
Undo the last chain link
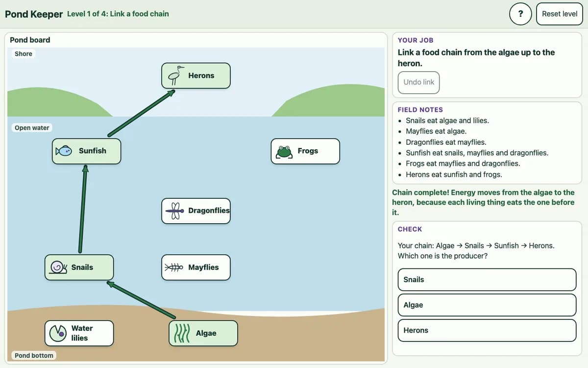(x=419, y=82)
